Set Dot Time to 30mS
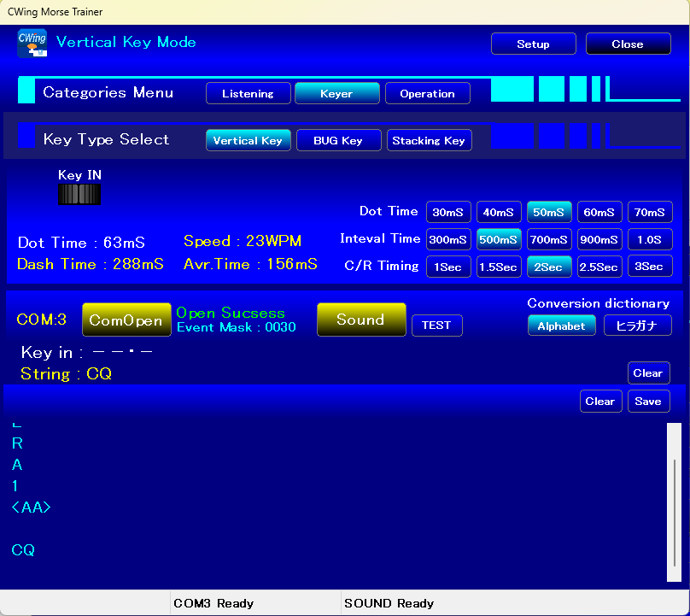 tap(447, 212)
